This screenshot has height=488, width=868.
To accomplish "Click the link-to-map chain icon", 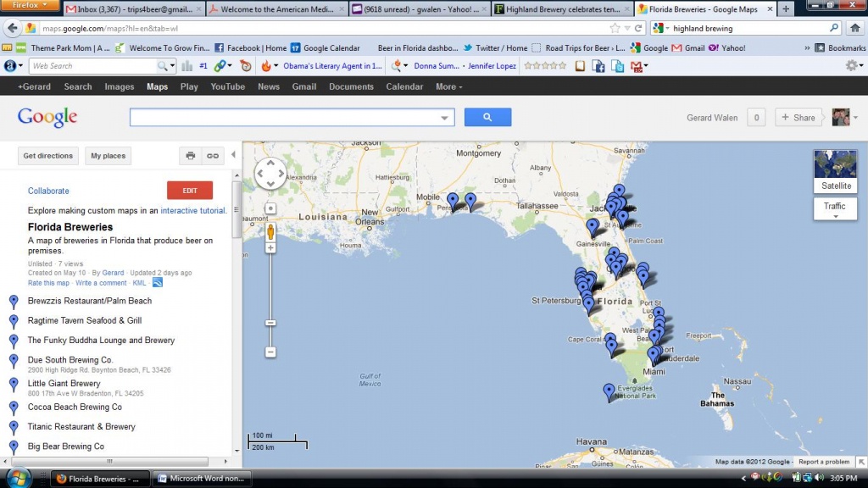I will pyautogui.click(x=213, y=156).
